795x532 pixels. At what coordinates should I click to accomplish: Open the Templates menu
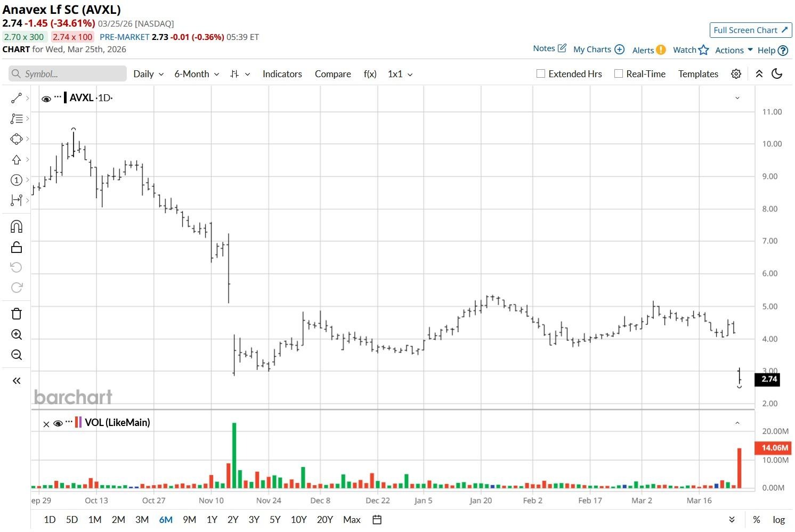click(698, 74)
